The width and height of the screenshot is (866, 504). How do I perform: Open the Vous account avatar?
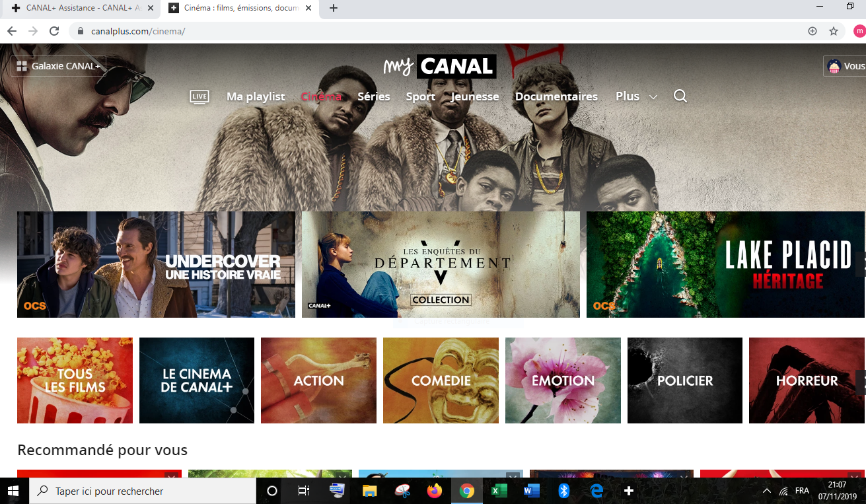835,65
